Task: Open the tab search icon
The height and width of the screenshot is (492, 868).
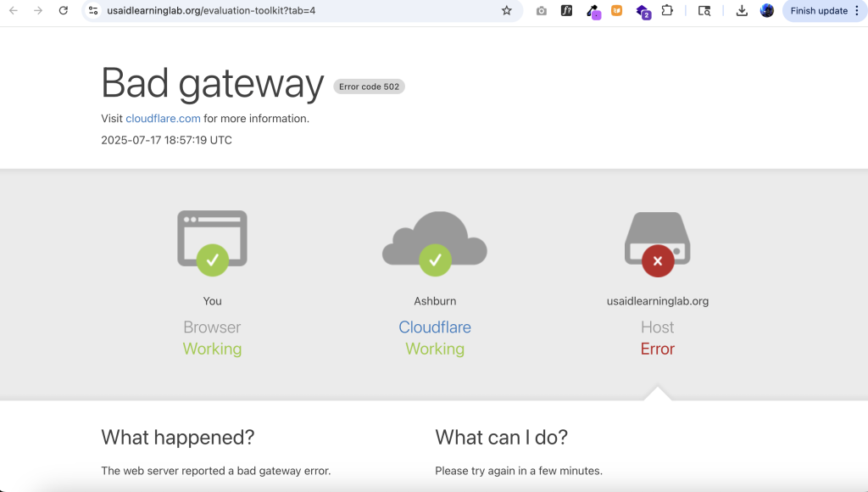Action: (x=704, y=10)
